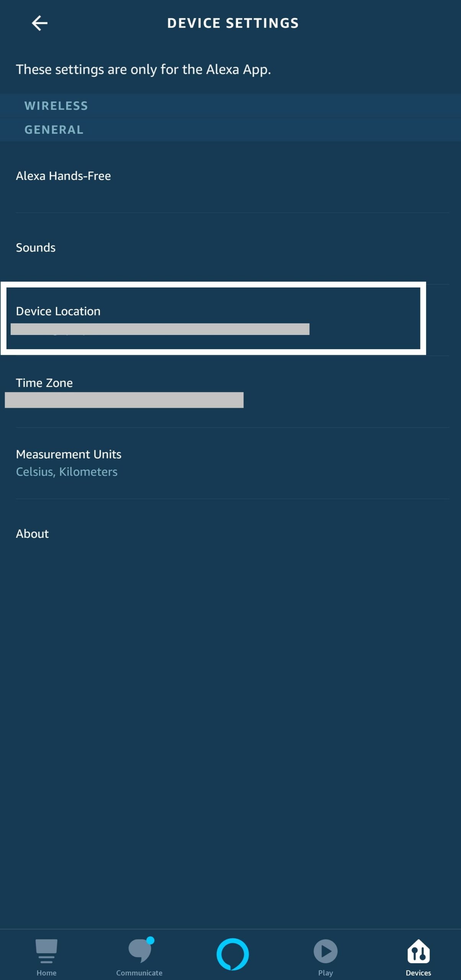Switch to the WIRELESS section

pyautogui.click(x=56, y=106)
